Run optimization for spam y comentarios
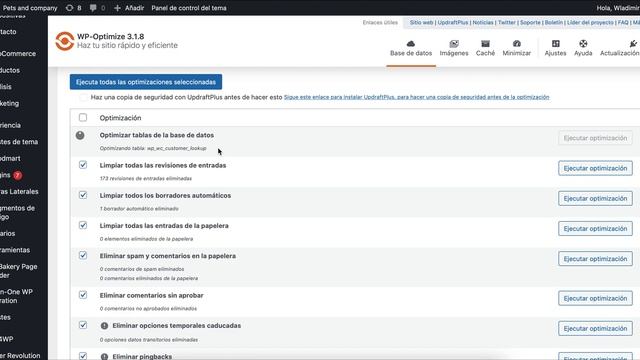The width and height of the screenshot is (640, 360). click(595, 259)
